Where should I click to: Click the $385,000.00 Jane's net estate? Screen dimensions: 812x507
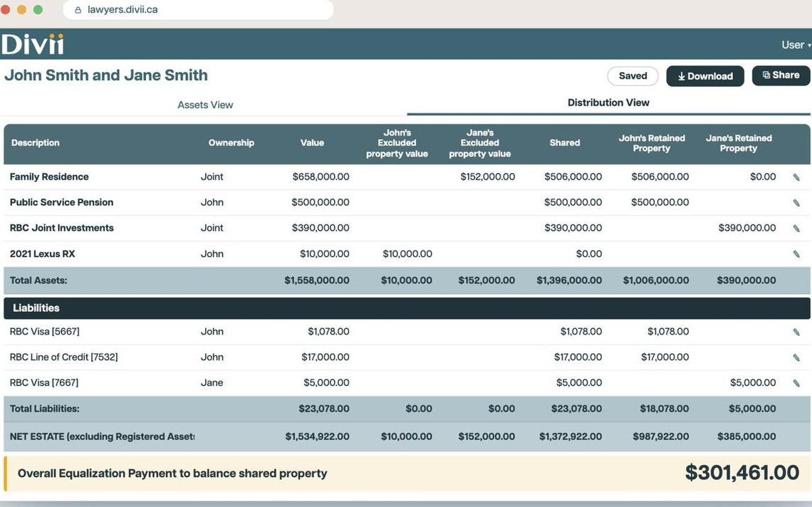[x=746, y=437]
